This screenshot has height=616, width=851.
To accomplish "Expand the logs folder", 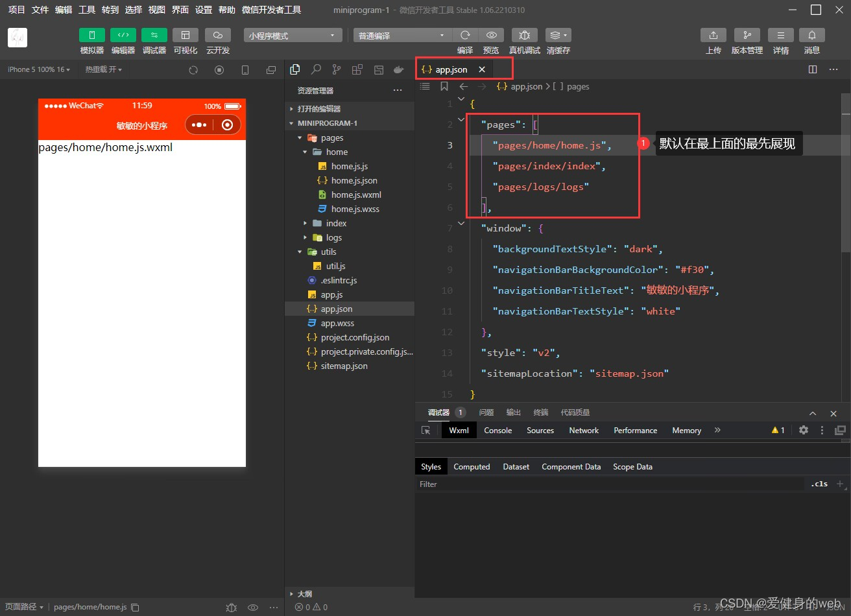I will 350,237.
